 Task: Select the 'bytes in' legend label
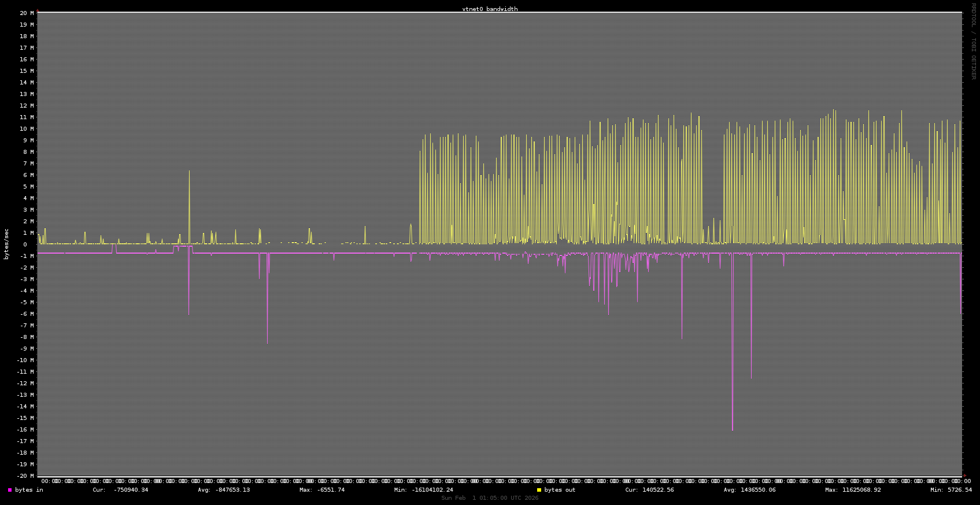click(29, 490)
